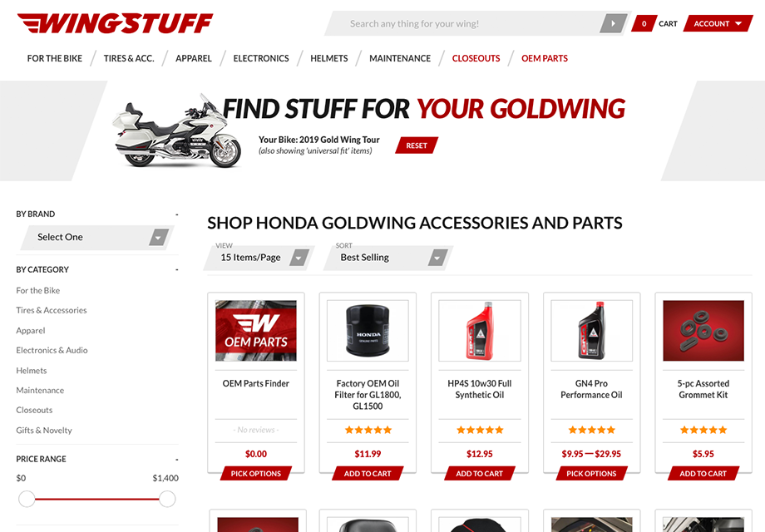Go to the Closeouts menu item

pos(476,58)
